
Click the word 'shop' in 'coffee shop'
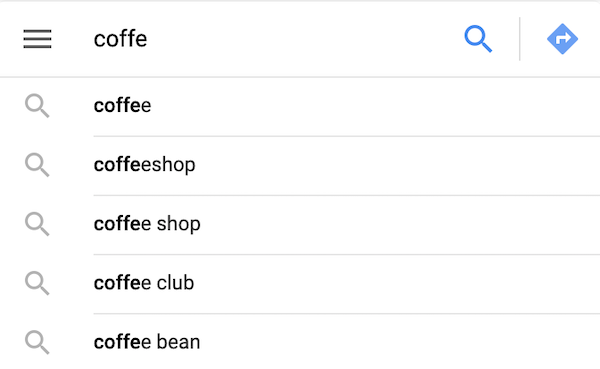click(178, 224)
